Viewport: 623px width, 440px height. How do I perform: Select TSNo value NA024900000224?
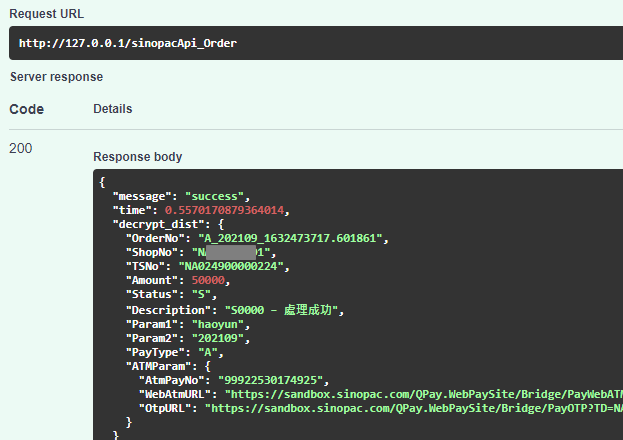point(231,266)
